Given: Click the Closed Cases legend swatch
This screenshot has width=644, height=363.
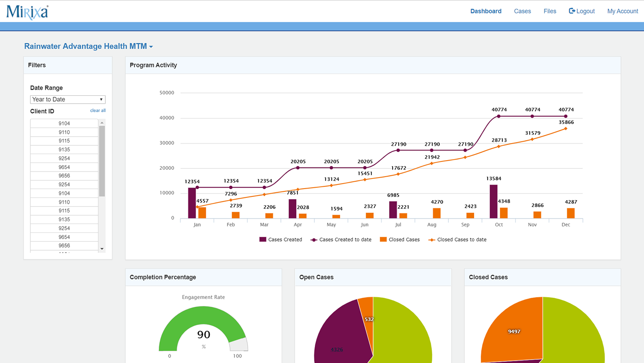Looking at the screenshot, I should (383, 240).
